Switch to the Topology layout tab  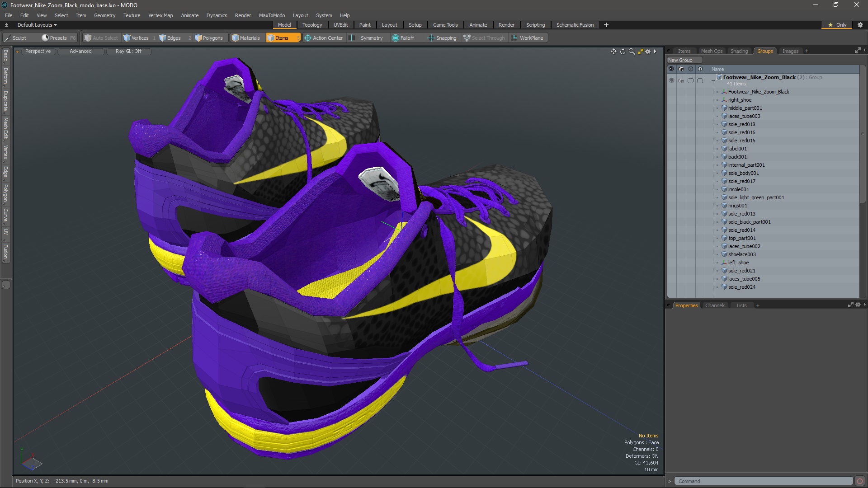[x=312, y=25]
